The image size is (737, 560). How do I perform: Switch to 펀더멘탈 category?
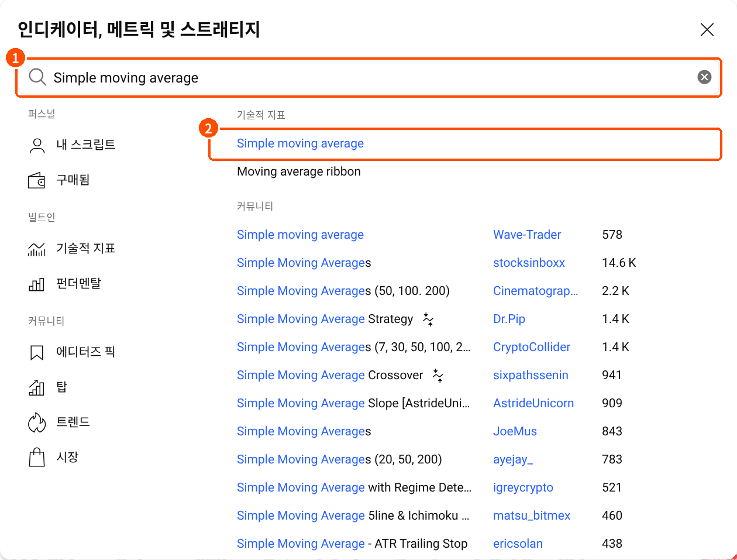click(x=79, y=283)
